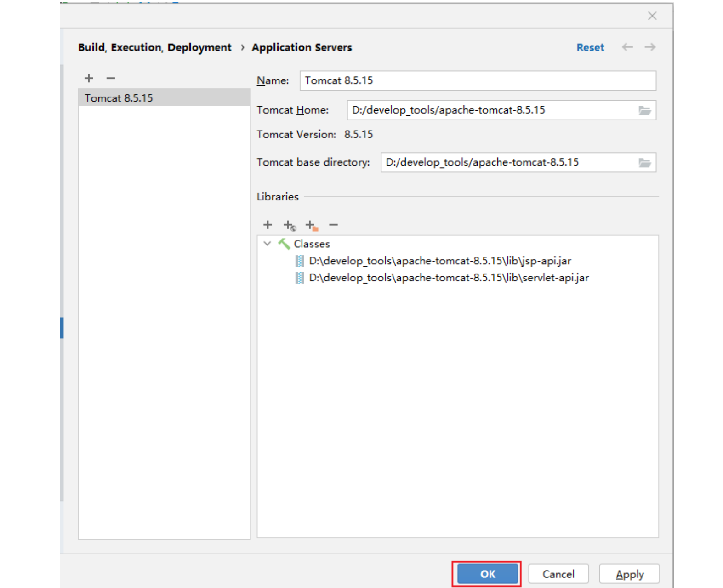723x588 pixels.
Task: Select Tomcat 8.5.15 in server list
Action: point(164,98)
